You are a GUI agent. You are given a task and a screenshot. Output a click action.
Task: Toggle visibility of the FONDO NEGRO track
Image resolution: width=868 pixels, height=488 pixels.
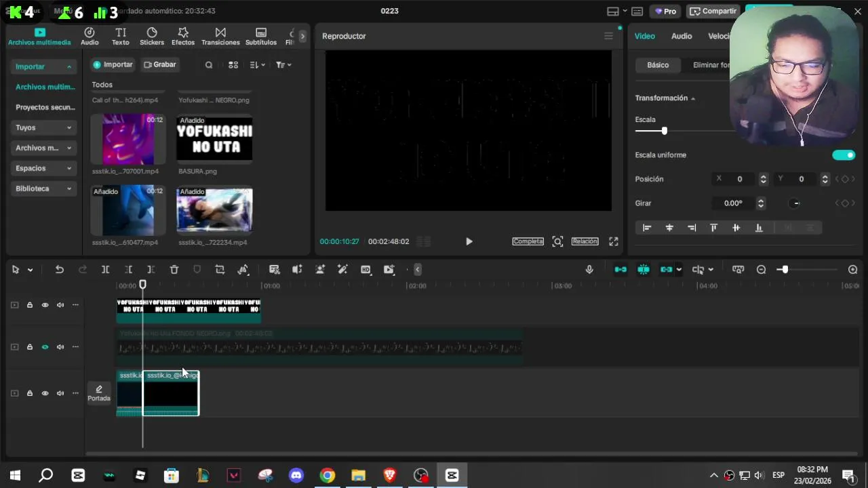coord(45,347)
